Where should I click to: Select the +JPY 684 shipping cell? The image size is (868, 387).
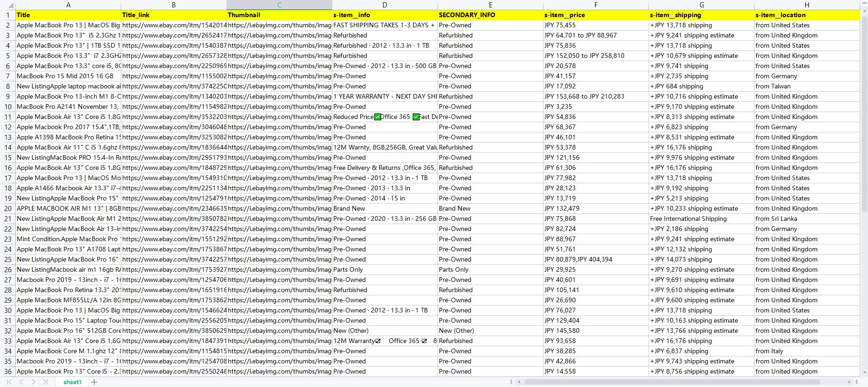(701, 86)
